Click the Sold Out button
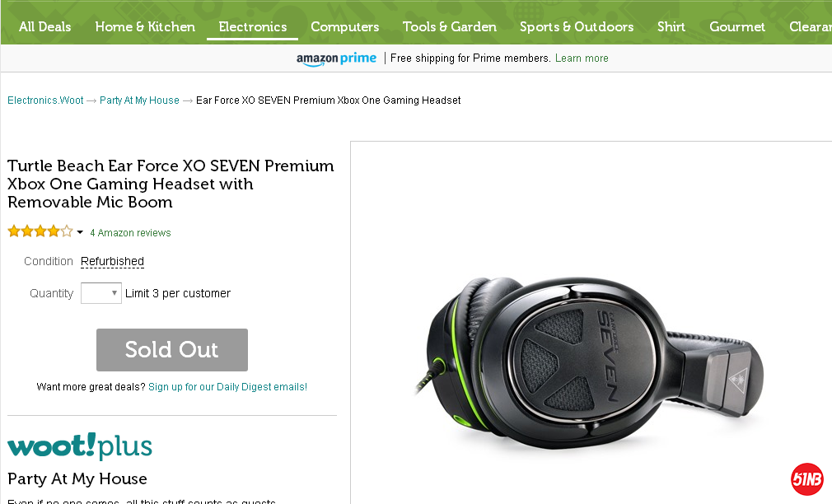832x504 pixels. [x=171, y=350]
